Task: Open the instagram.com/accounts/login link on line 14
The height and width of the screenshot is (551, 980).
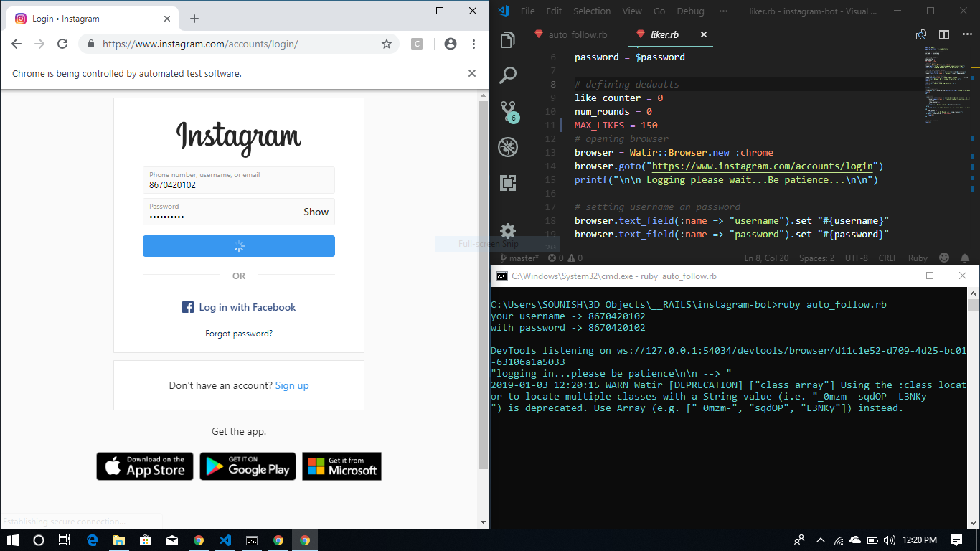Action: pyautogui.click(x=761, y=166)
